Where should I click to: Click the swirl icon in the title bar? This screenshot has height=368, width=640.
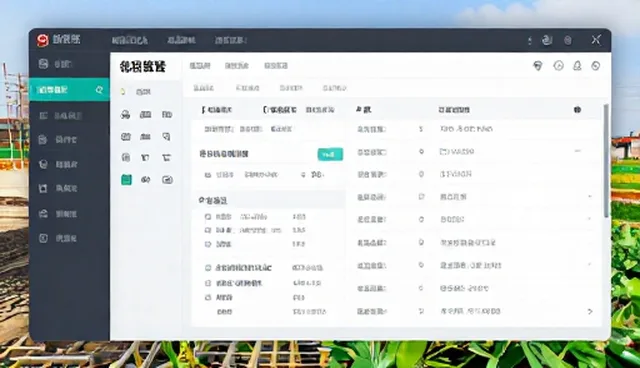point(547,40)
